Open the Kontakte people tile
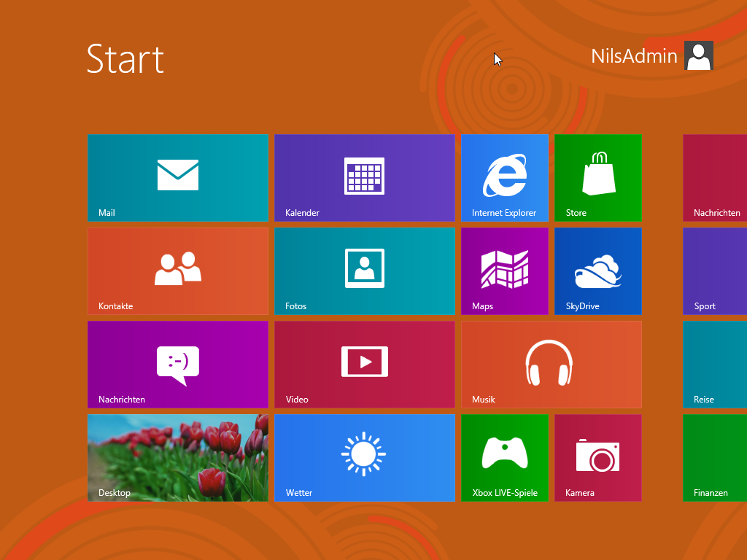Image resolution: width=747 pixels, height=560 pixels. pos(178,271)
